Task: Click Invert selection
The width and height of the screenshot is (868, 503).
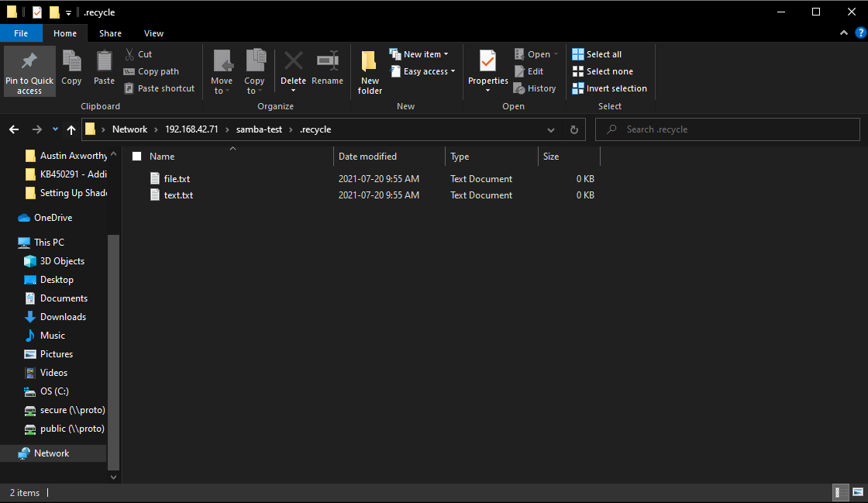Action: (x=609, y=88)
